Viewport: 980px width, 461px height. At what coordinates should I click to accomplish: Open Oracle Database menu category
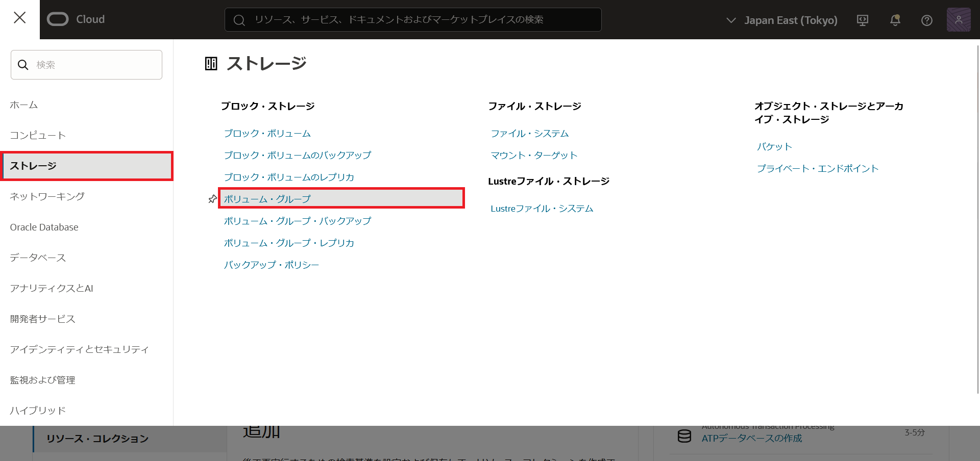point(44,227)
